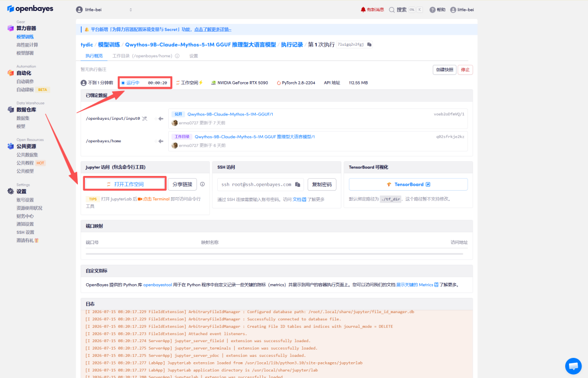Viewport: 588px width, 378px height.
Task: Open the openbayestool link
Action: click(157, 285)
